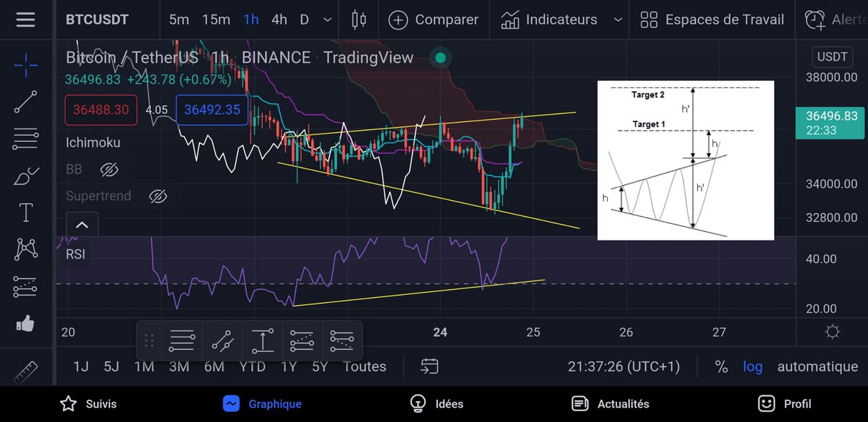This screenshot has height=422, width=868.
Task: Click the Ichimoku indicator label
Action: (x=93, y=142)
